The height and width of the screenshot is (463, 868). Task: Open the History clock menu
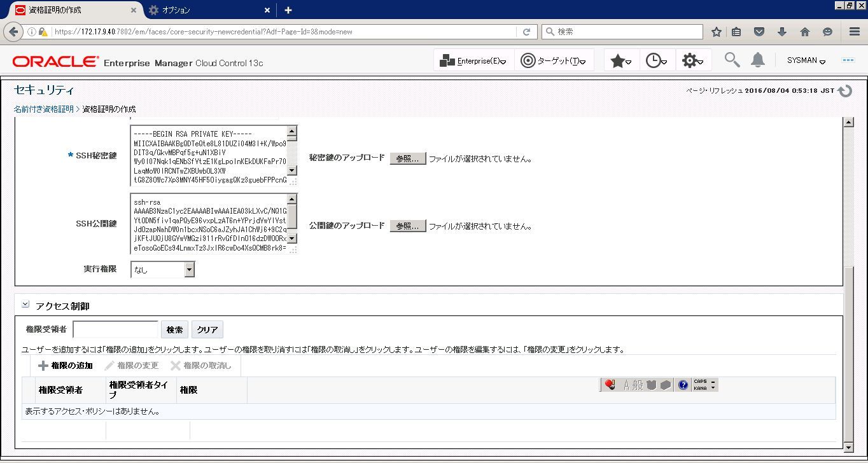(657, 61)
